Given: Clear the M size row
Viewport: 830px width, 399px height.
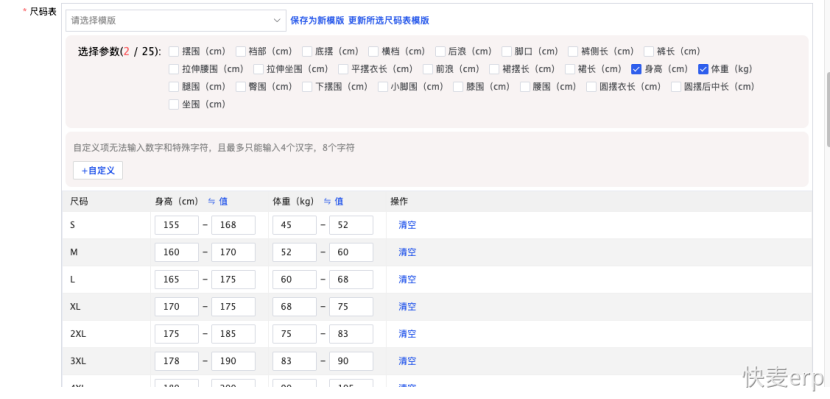Looking at the screenshot, I should (x=407, y=252).
